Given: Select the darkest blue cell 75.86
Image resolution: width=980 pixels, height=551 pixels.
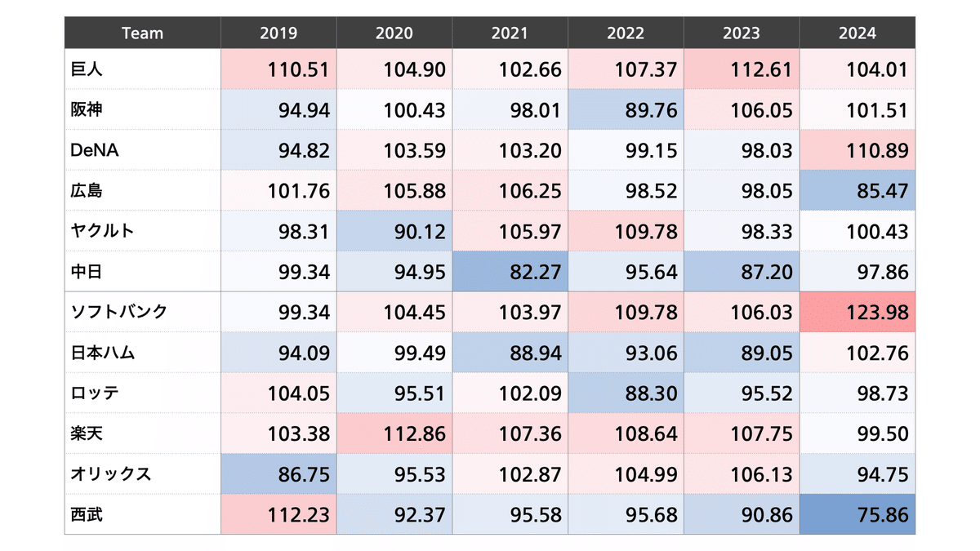Looking at the screenshot, I should coord(857,514).
